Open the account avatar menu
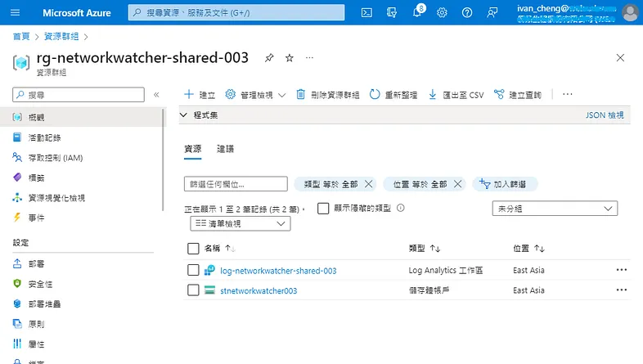The image size is (643, 364). tap(630, 13)
